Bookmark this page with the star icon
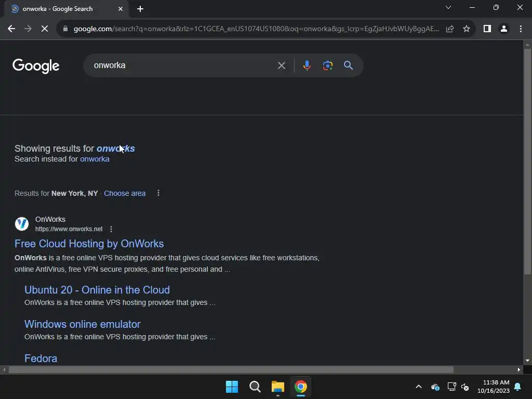 tap(467, 29)
